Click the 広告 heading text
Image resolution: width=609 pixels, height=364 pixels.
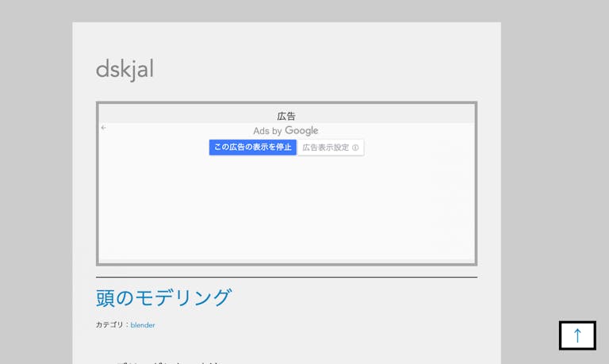point(286,116)
